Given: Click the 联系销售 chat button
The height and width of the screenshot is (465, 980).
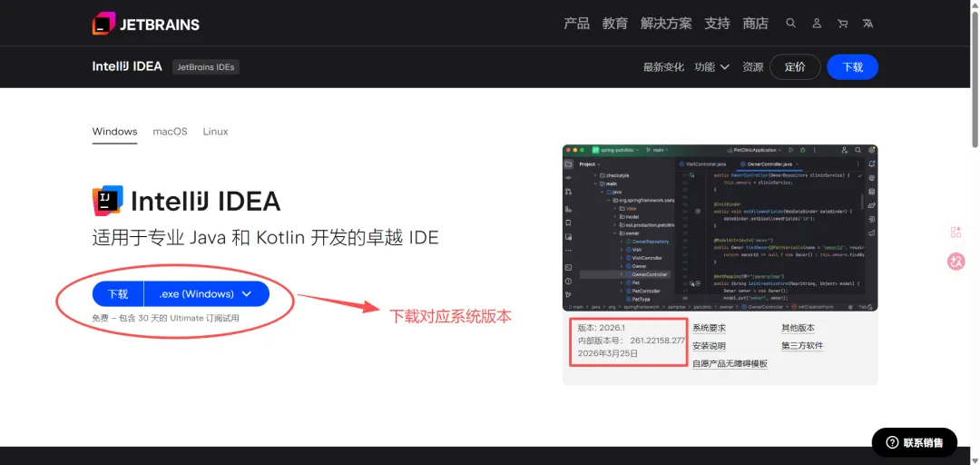Looking at the screenshot, I should tap(915, 443).
